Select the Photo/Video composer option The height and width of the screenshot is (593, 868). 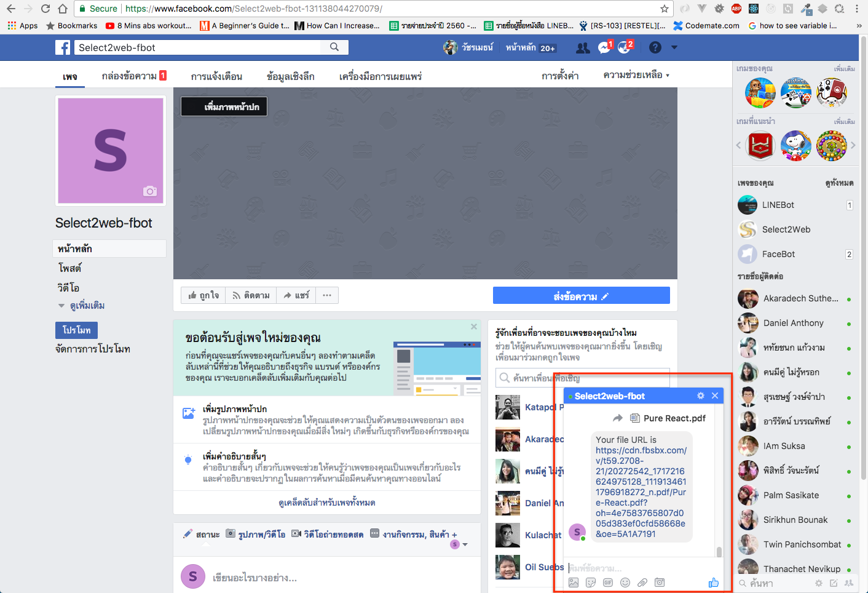tap(256, 535)
